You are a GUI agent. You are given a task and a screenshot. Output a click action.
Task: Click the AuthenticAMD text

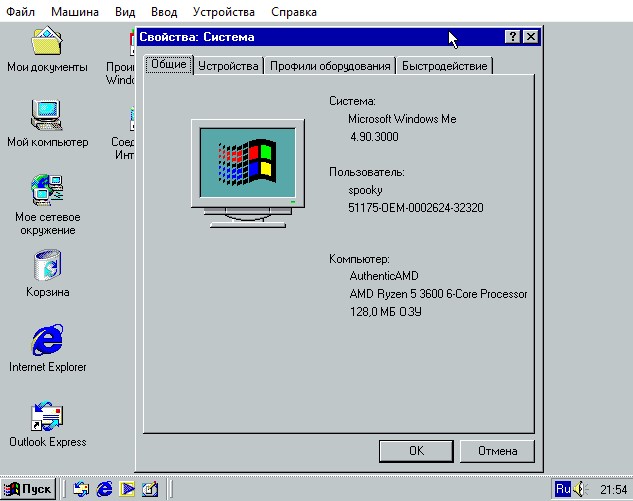[x=384, y=276]
